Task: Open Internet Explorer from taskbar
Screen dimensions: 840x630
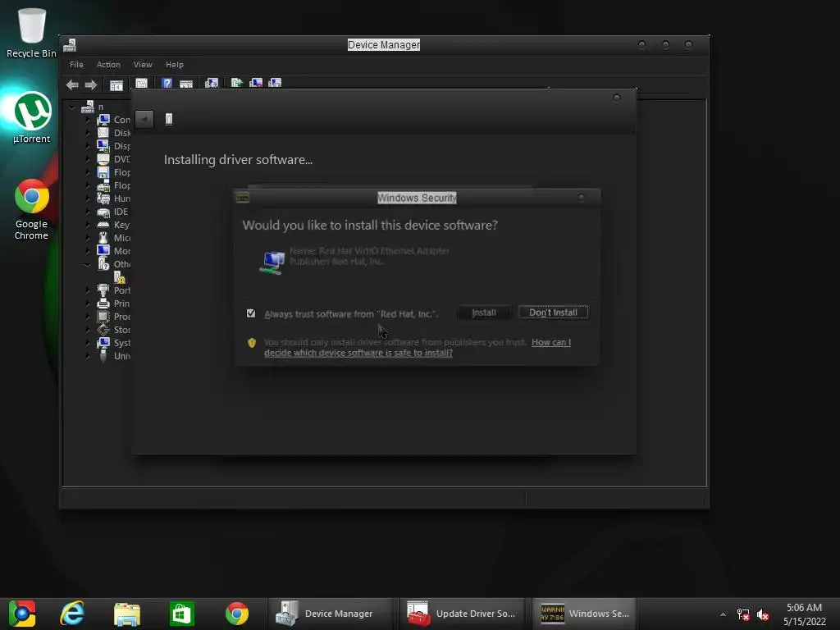Action: pos(72,614)
